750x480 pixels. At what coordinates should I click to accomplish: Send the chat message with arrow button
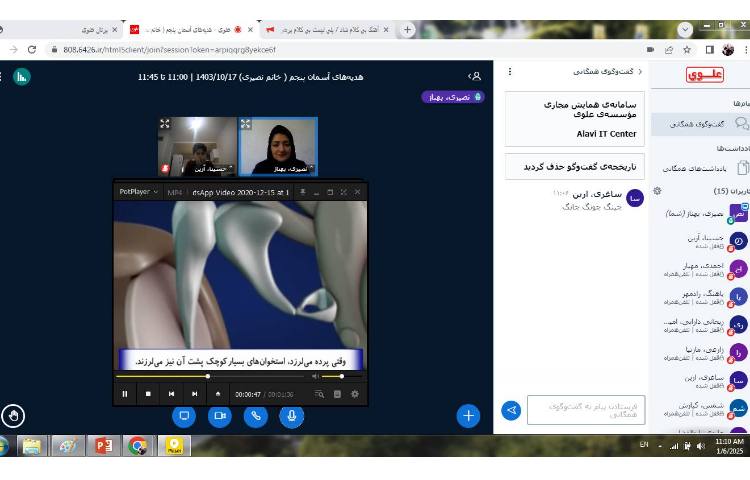(511, 410)
